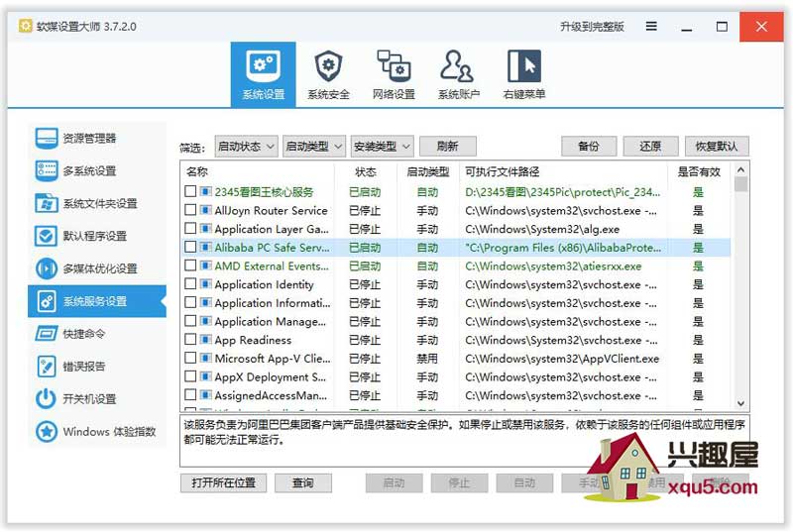Click the 还原 button
The width and height of the screenshot is (793, 532).
point(650,147)
